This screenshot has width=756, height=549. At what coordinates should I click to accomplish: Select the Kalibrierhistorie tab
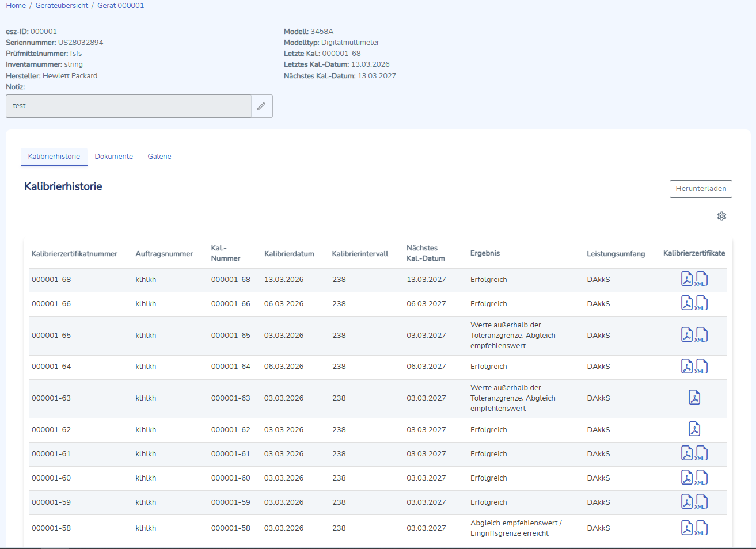[54, 157]
